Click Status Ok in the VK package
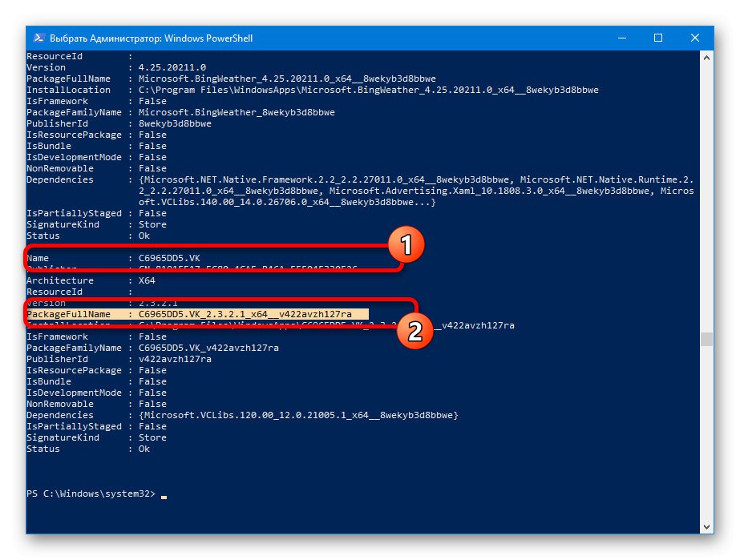The image size is (740, 560). 144,449
